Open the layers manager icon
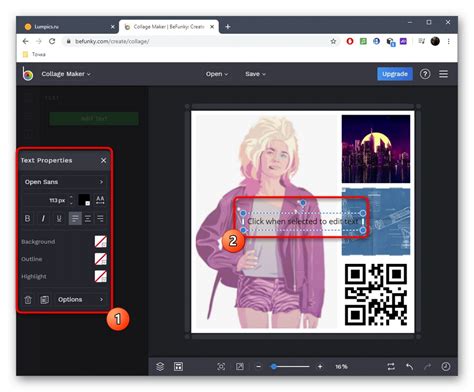Viewport: 474px width, 392px height. (x=160, y=367)
